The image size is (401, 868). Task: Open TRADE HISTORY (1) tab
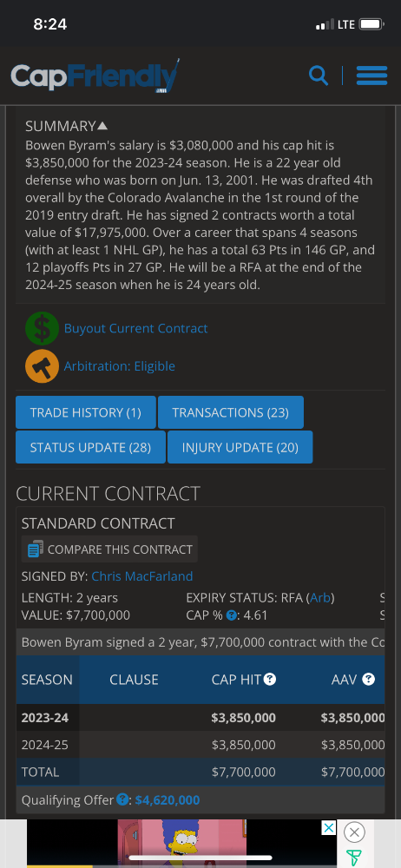[86, 412]
